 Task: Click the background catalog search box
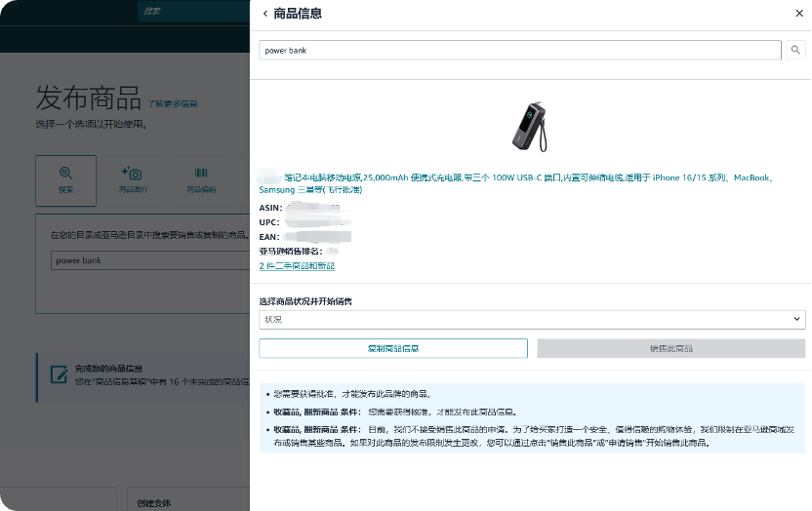(146, 260)
